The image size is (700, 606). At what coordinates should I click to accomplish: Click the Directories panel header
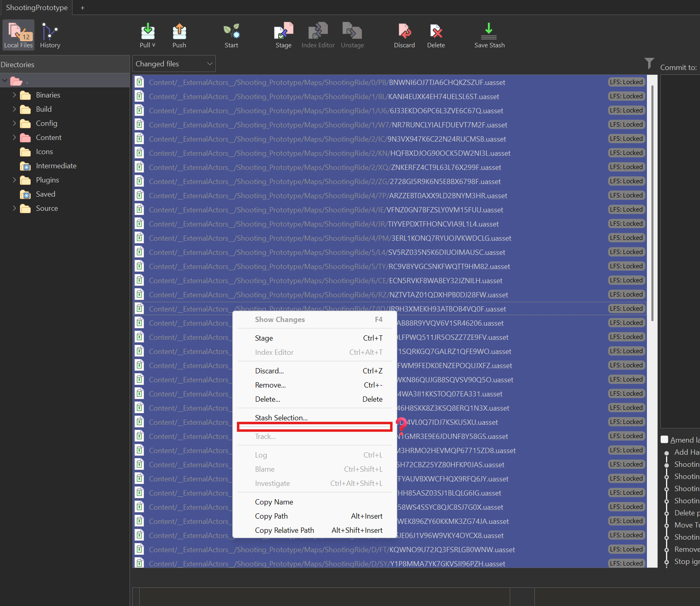65,64
